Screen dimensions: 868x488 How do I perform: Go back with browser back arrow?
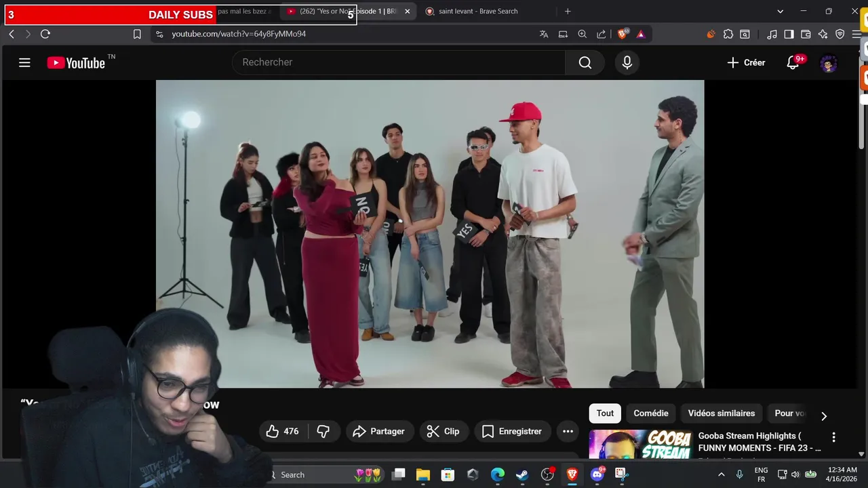[x=12, y=34]
